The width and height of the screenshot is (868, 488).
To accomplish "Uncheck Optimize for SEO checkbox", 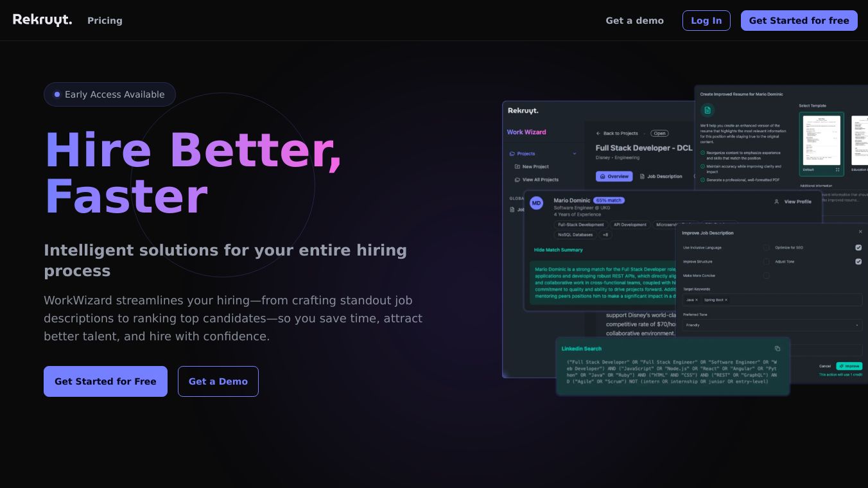I will (858, 247).
